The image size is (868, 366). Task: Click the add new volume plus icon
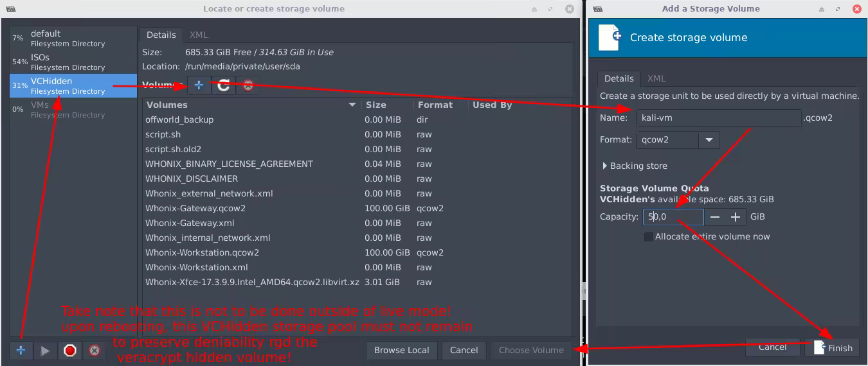tap(199, 85)
